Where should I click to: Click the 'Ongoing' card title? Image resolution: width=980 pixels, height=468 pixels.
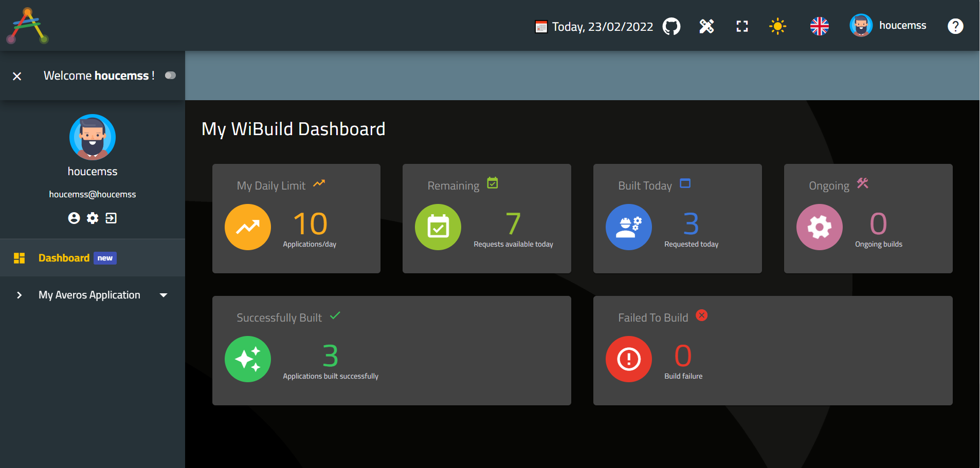pyautogui.click(x=829, y=186)
